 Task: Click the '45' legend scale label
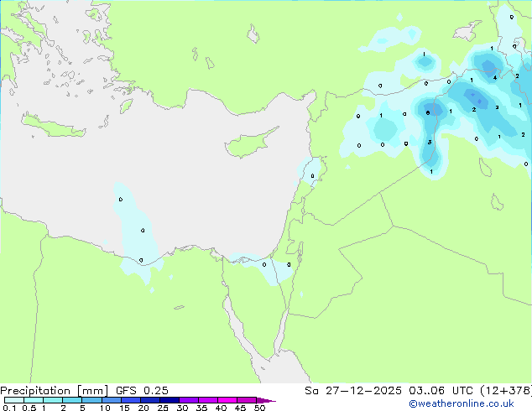[240, 408]
